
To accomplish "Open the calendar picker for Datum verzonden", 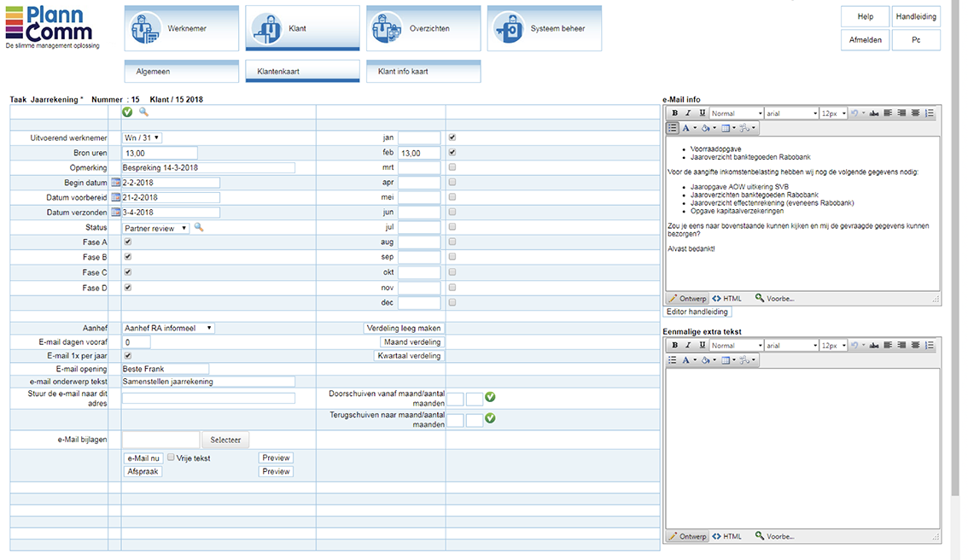I will coord(116,213).
